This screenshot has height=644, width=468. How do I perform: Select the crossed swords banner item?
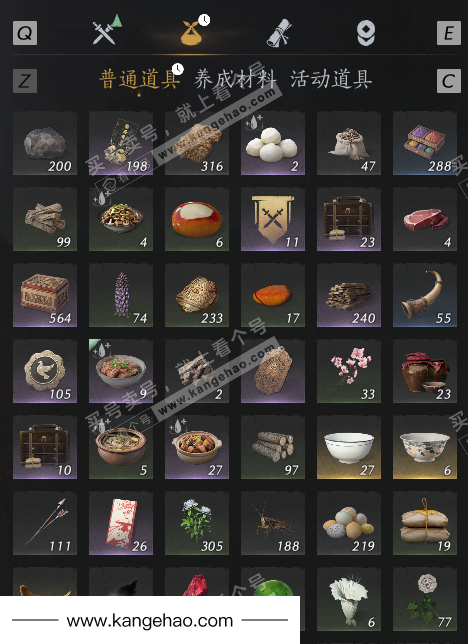point(273,219)
